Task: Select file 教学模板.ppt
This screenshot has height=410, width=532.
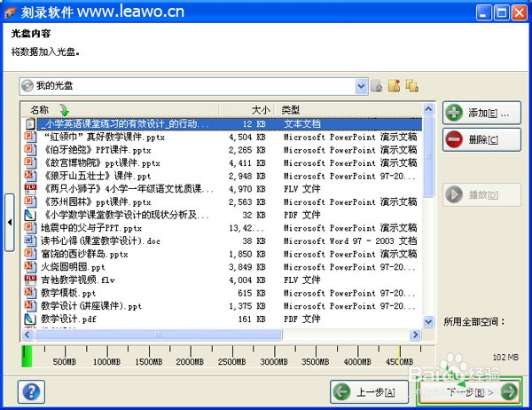Action: pos(223,293)
